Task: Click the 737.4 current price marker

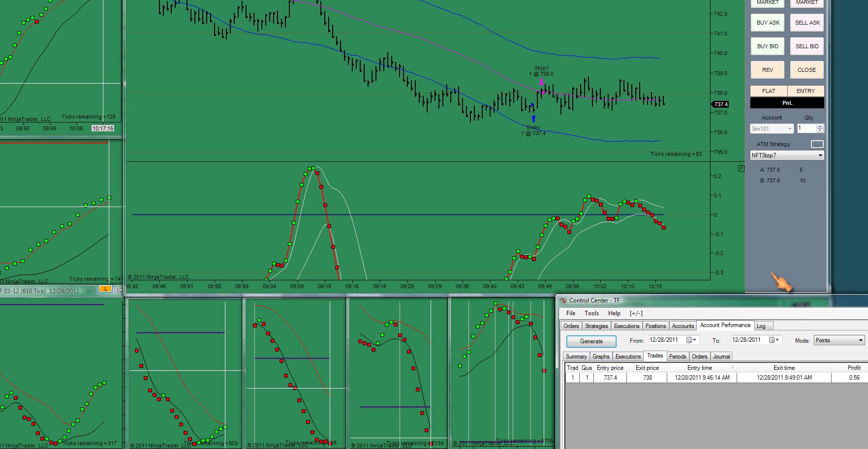Action: (x=720, y=104)
